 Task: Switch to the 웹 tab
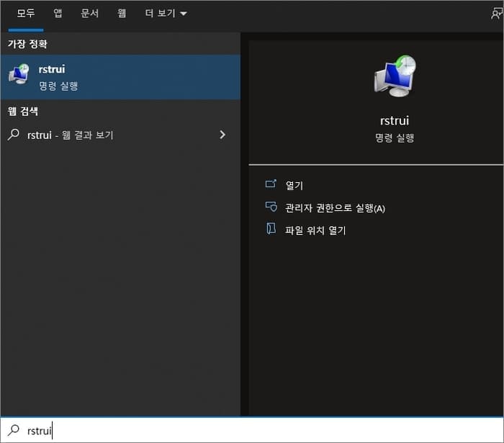point(122,13)
